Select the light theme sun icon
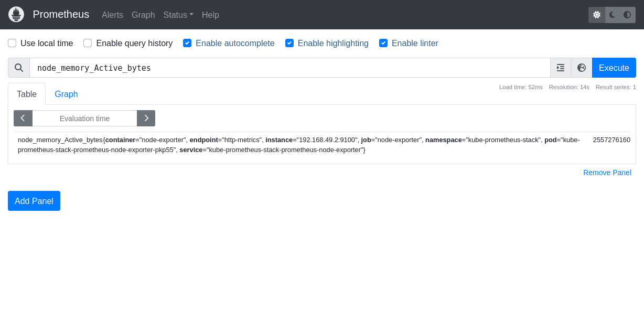Image resolution: width=644 pixels, height=311 pixels. (596, 15)
